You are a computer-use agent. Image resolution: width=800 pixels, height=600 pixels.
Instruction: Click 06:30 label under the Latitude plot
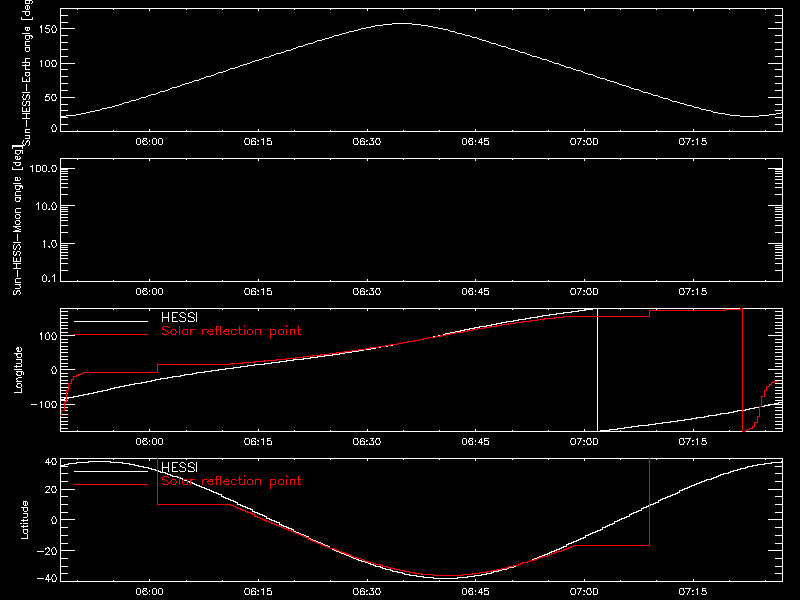pyautogui.click(x=367, y=592)
